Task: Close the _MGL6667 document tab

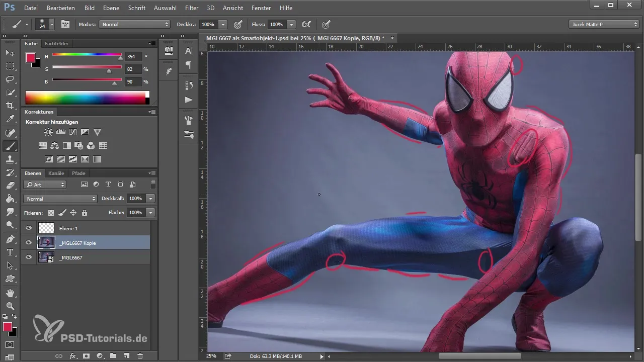Action: click(392, 38)
